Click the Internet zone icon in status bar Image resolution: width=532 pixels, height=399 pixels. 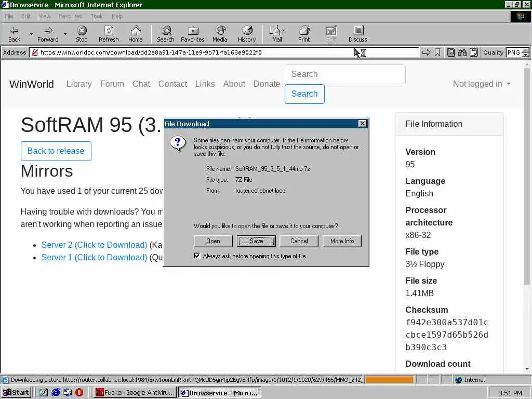(x=458, y=380)
